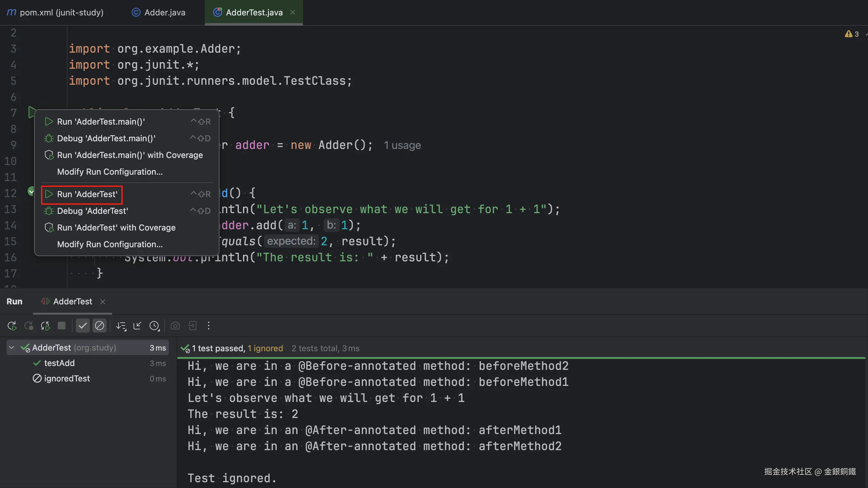Click the Stop process square icon
868x488 pixels.
click(61, 326)
